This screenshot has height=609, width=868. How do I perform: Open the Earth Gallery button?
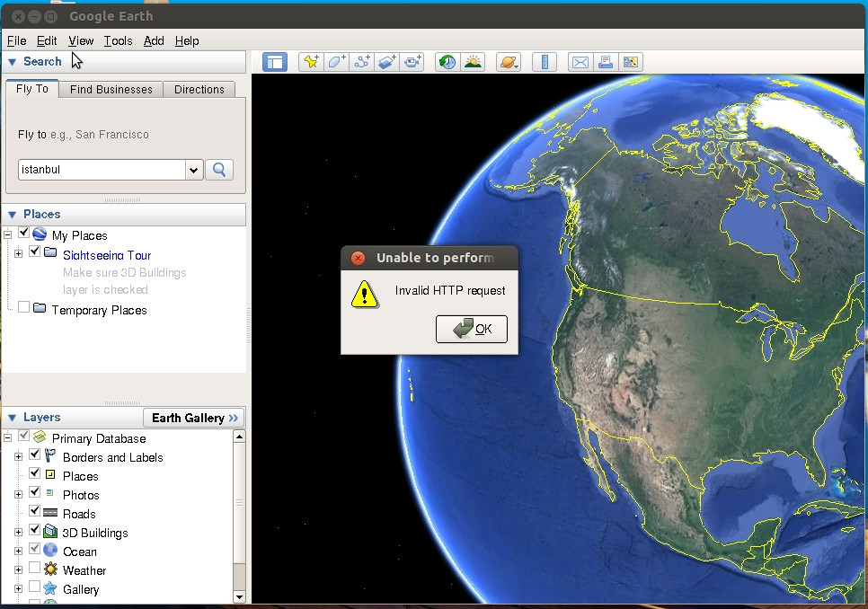pos(194,418)
